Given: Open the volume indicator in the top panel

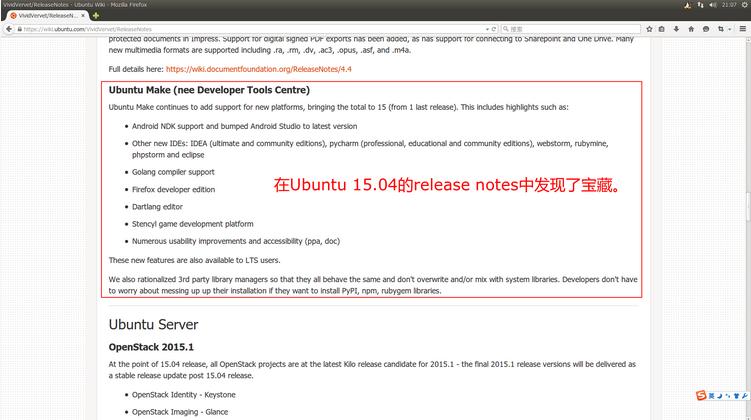Looking at the screenshot, I should pyautogui.click(x=713, y=5).
